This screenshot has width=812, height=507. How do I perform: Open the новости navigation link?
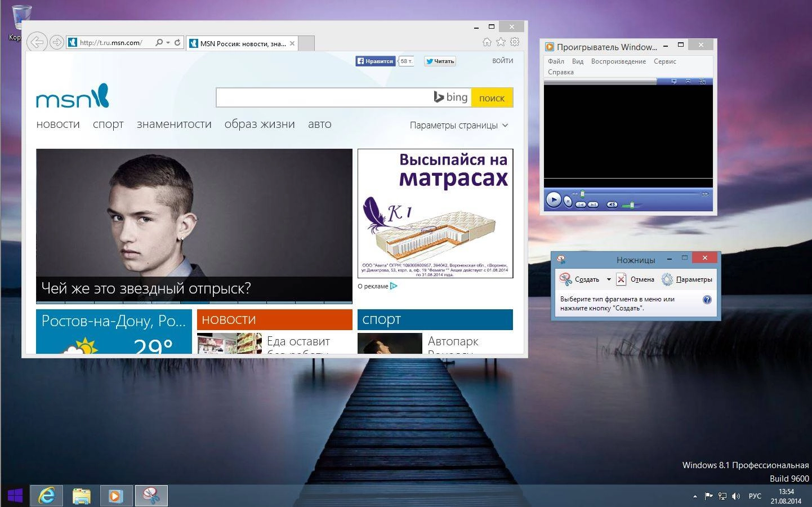coord(58,124)
